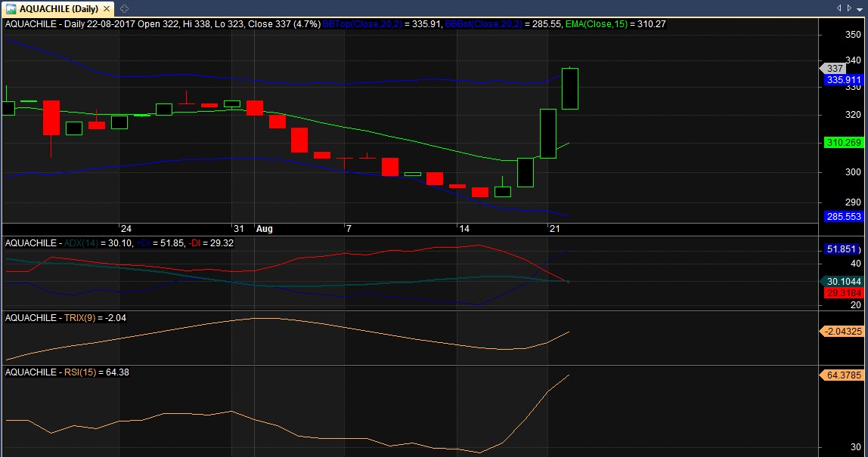The width and height of the screenshot is (868, 457).
Task: Click the -DI = 29.32 label
Action: [211, 243]
